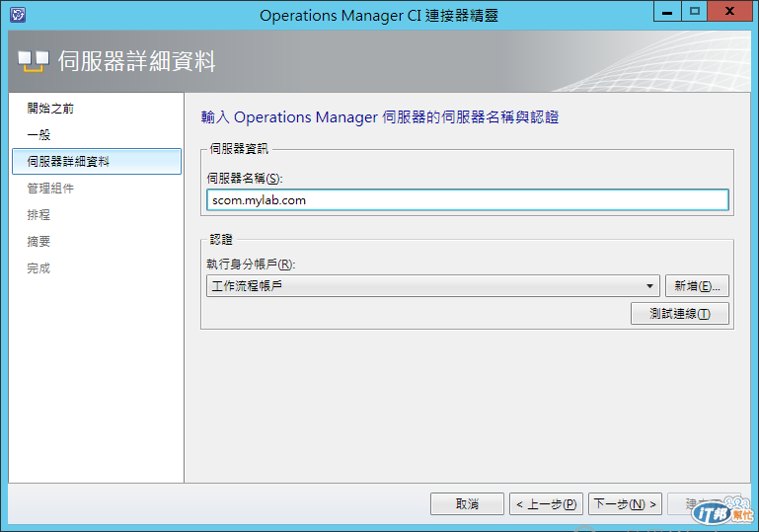Go back with the 上一步(P) button
759x532 pixels.
coord(546,504)
